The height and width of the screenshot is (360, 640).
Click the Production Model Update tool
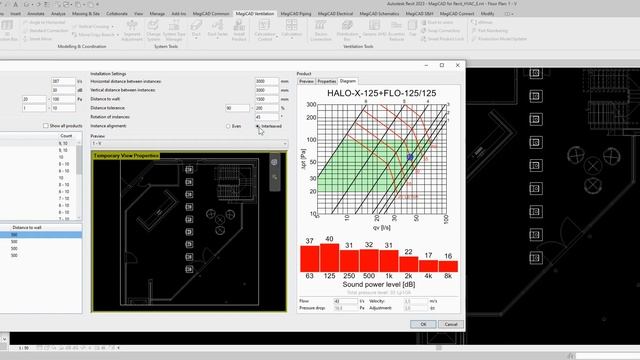click(x=498, y=39)
